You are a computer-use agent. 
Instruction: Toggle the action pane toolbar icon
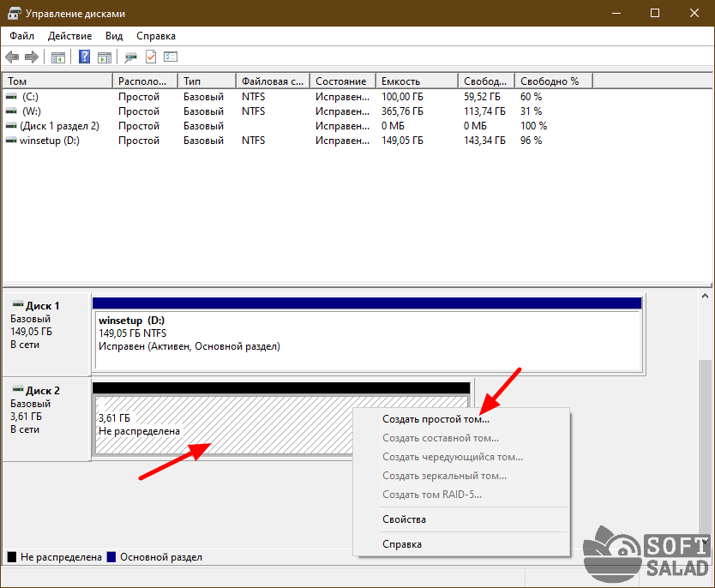tap(105, 57)
